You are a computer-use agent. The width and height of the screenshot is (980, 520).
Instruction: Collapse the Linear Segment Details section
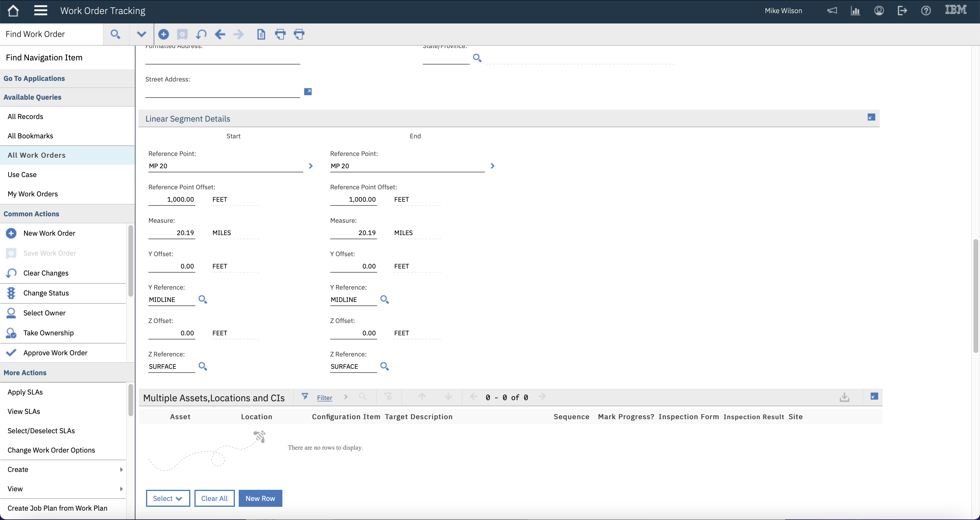871,117
